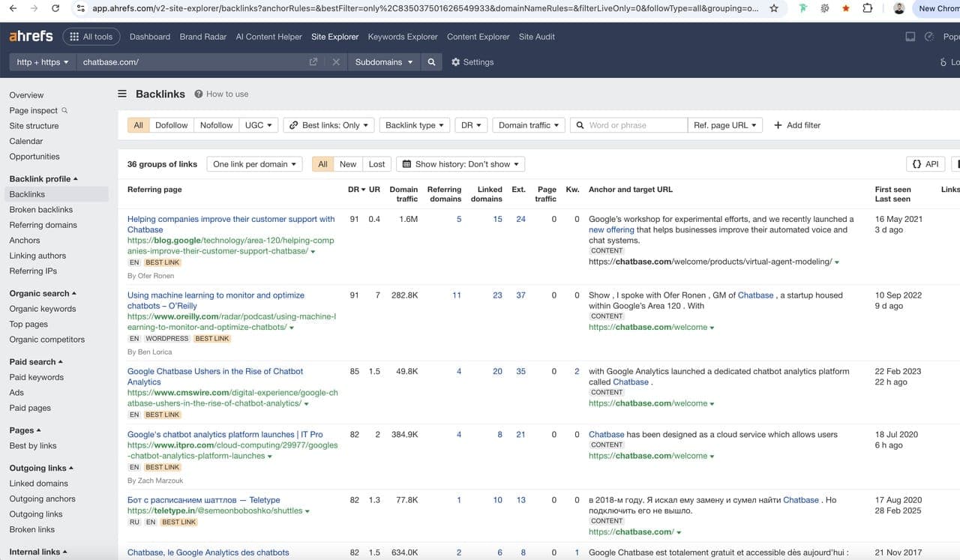Open All tools menu
The width and height of the screenshot is (960, 560).
point(91,36)
